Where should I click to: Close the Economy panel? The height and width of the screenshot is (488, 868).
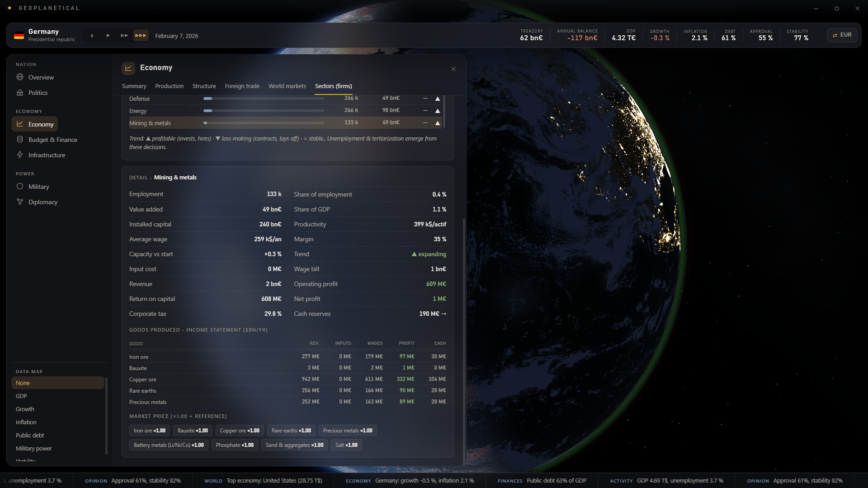[x=453, y=69]
